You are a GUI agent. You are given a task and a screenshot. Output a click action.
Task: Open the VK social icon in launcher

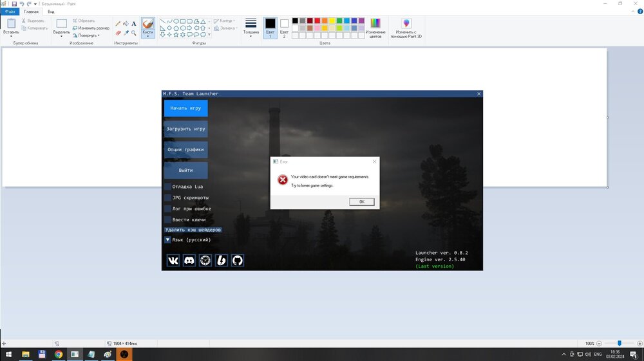coord(173,261)
